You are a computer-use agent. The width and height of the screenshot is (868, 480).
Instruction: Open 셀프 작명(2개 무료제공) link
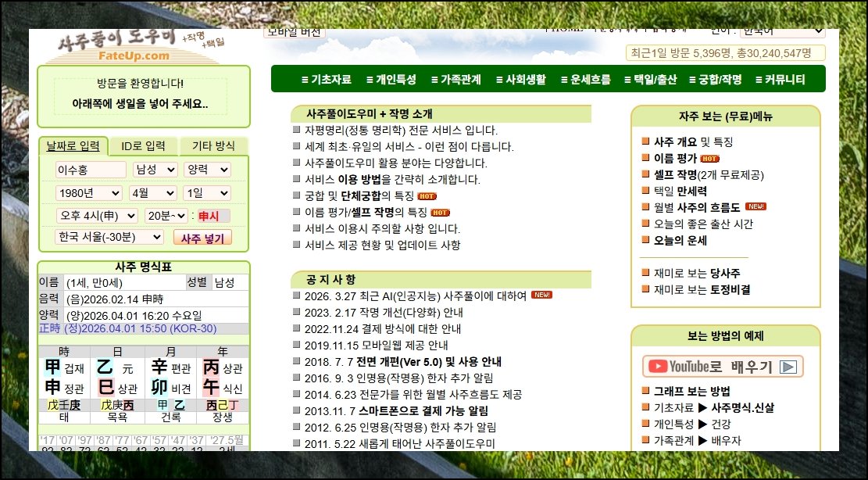coord(709,175)
